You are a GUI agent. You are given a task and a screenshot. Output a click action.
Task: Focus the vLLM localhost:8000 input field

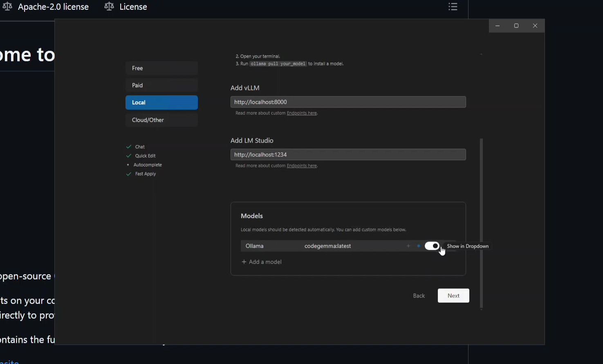click(348, 102)
